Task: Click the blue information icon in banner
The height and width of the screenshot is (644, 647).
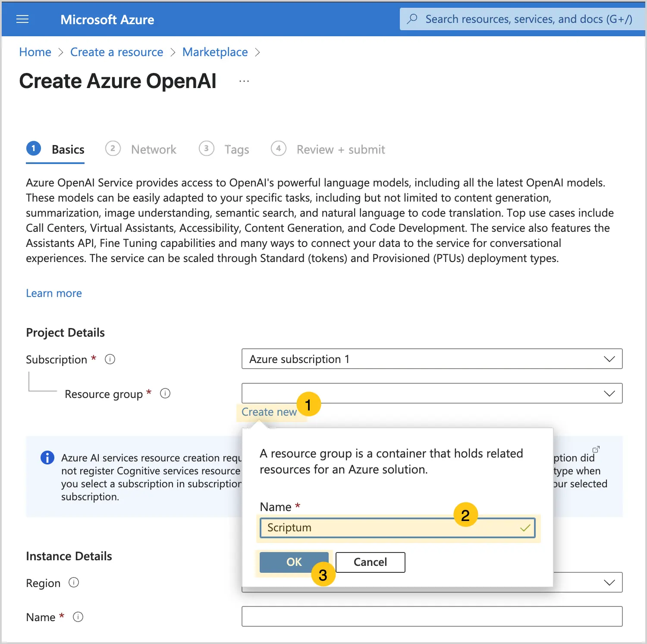Action: tap(47, 458)
